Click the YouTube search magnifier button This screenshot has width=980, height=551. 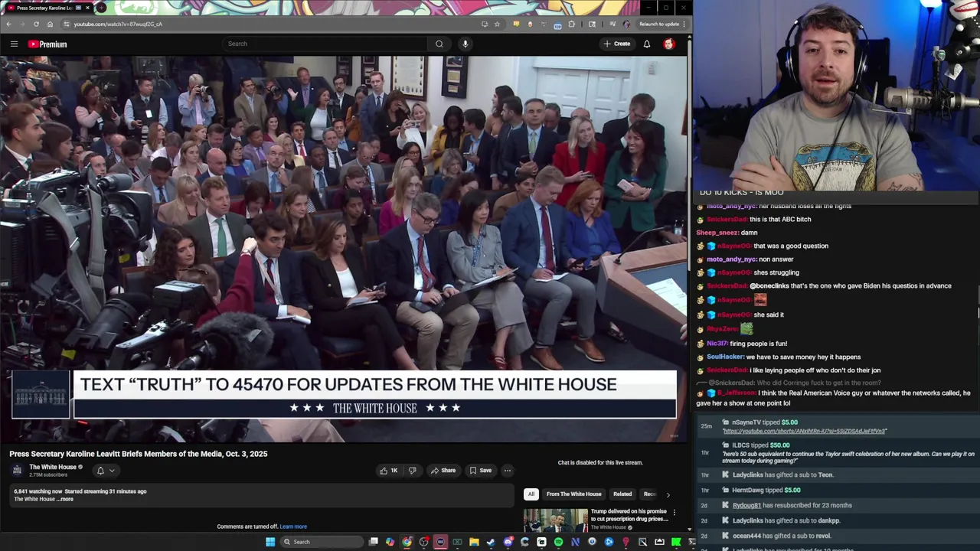(x=439, y=44)
